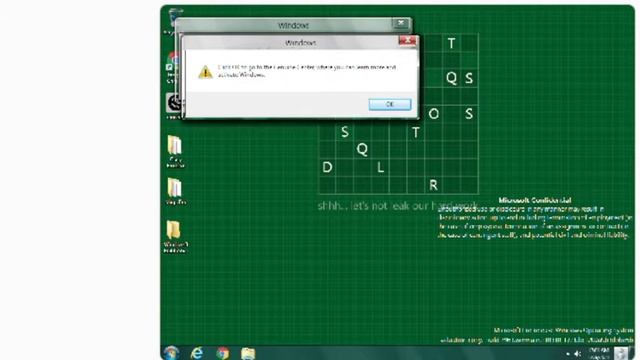Select first folder under black app icon
This screenshot has height=360, width=640.
[175, 151]
